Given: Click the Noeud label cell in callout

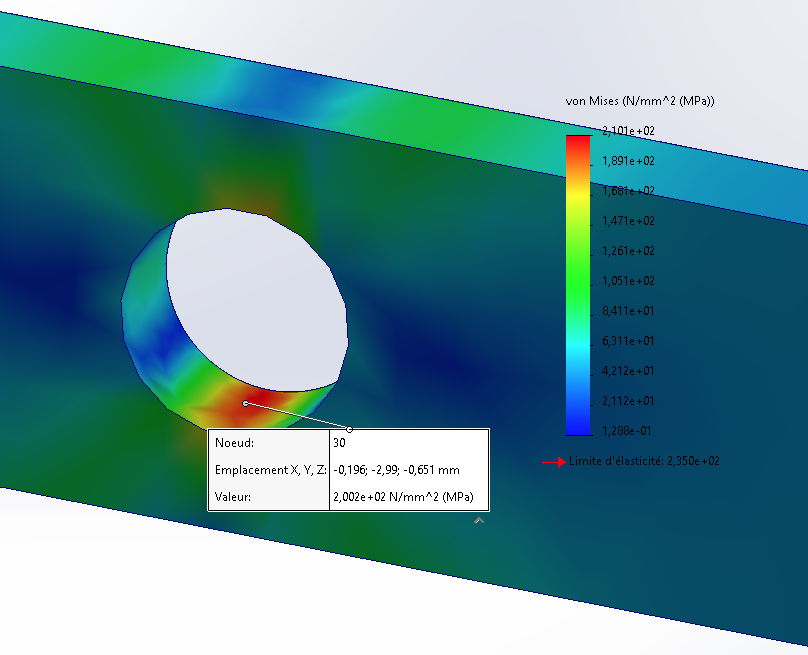Looking at the screenshot, I should (x=268, y=443).
